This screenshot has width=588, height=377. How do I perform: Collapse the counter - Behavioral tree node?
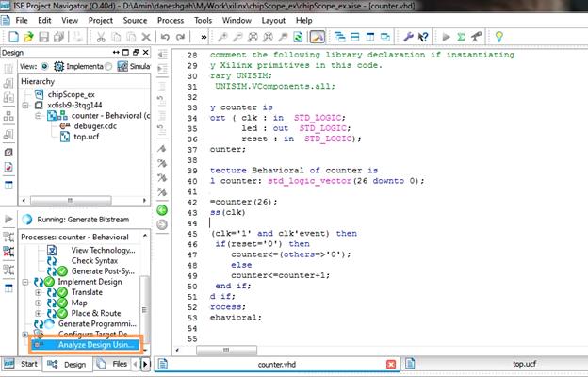pos(39,116)
